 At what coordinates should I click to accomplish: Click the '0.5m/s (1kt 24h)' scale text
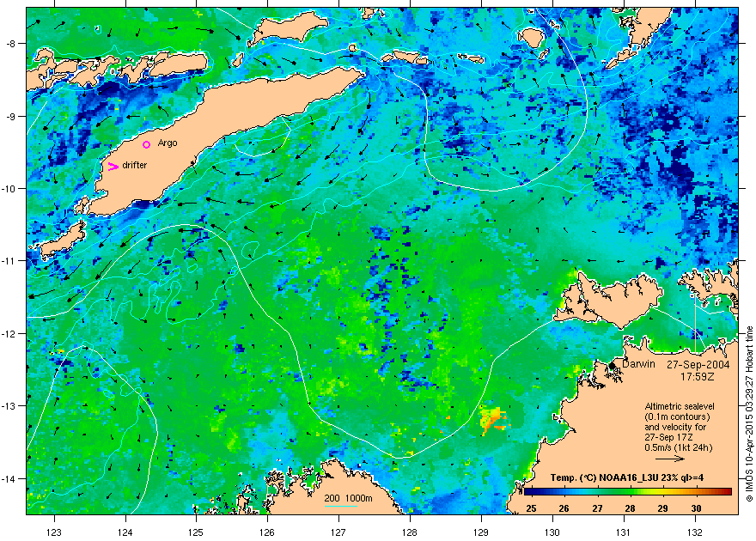click(x=679, y=447)
